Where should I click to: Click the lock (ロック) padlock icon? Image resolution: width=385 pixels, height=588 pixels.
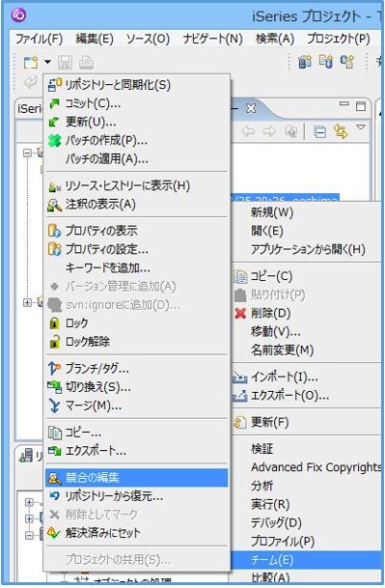(x=55, y=323)
